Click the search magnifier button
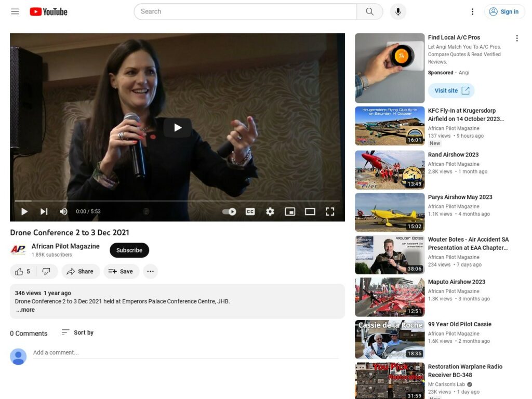Image resolution: width=532 pixels, height=399 pixels. (x=369, y=11)
